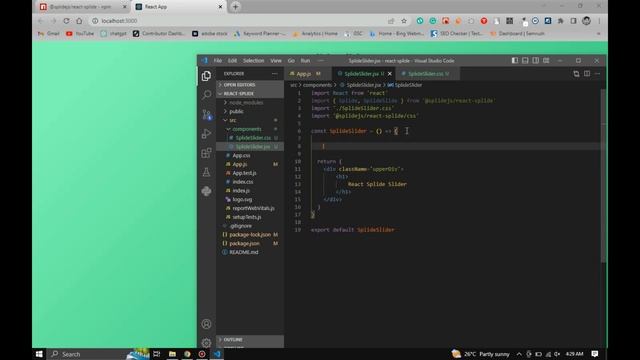
Task: Open the Gmail bookmark
Action: click(x=49, y=33)
